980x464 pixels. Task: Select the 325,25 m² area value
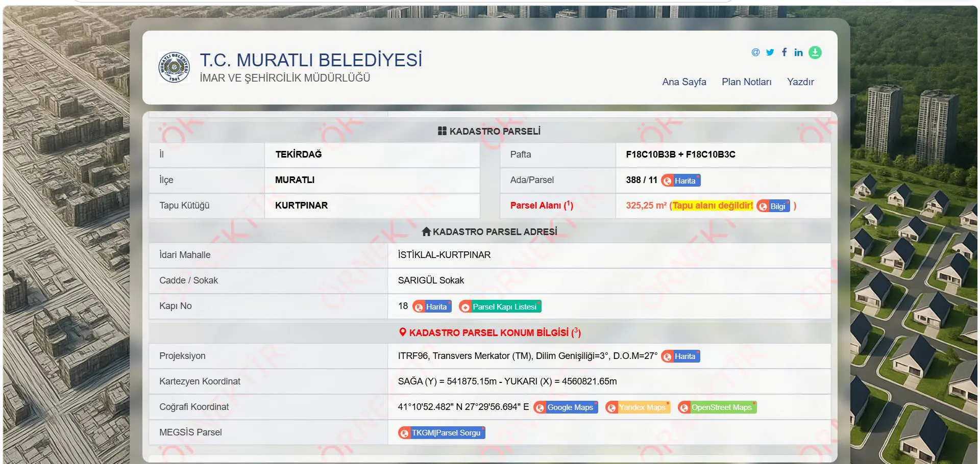click(x=646, y=205)
